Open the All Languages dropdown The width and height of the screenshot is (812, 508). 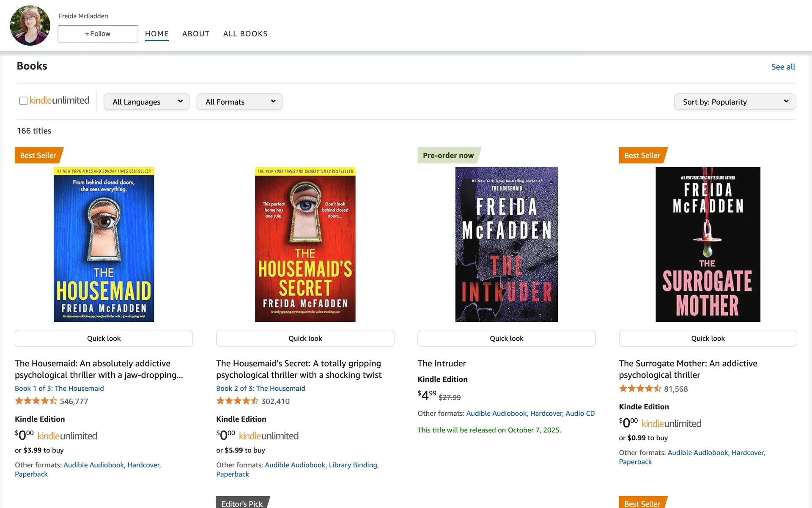click(x=146, y=102)
